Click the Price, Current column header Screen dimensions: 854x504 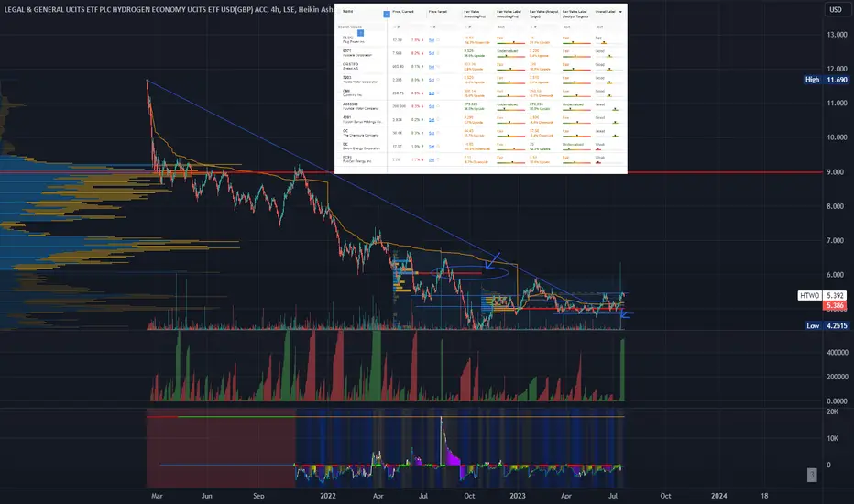(x=403, y=11)
